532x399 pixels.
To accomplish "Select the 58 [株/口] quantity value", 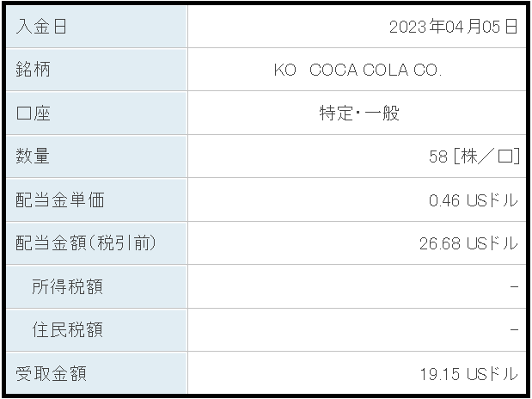I will (x=474, y=157).
